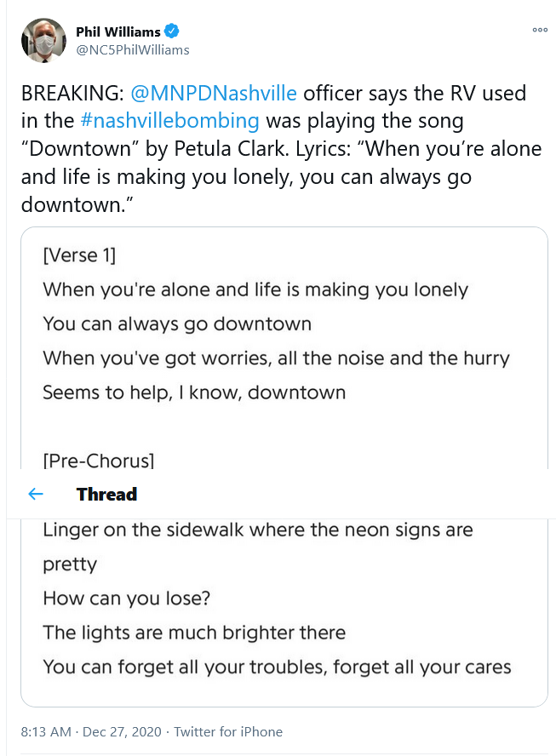Go back using the left arrow icon
This screenshot has width=556, height=756.
35,494
